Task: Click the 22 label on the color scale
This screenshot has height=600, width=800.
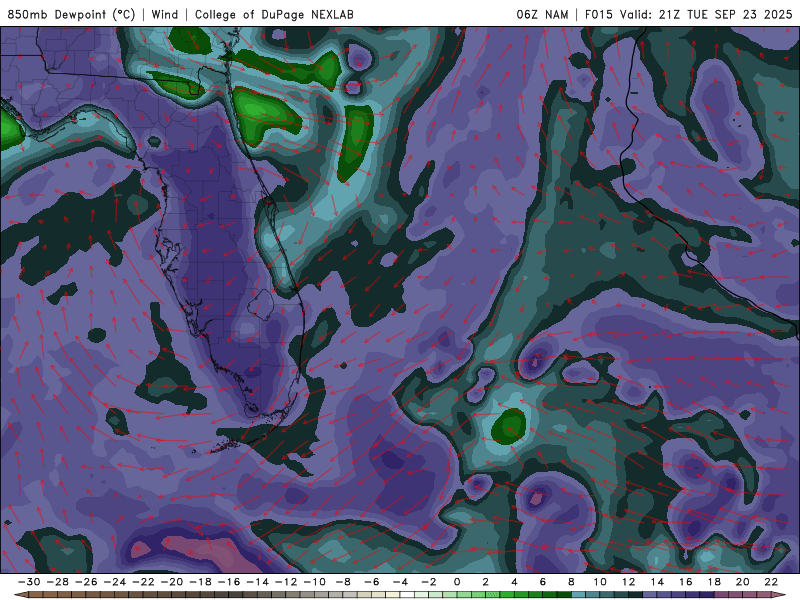Action: [771, 582]
